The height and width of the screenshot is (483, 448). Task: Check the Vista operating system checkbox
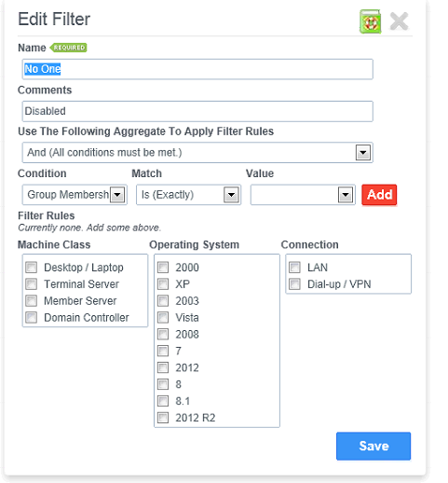click(x=163, y=318)
